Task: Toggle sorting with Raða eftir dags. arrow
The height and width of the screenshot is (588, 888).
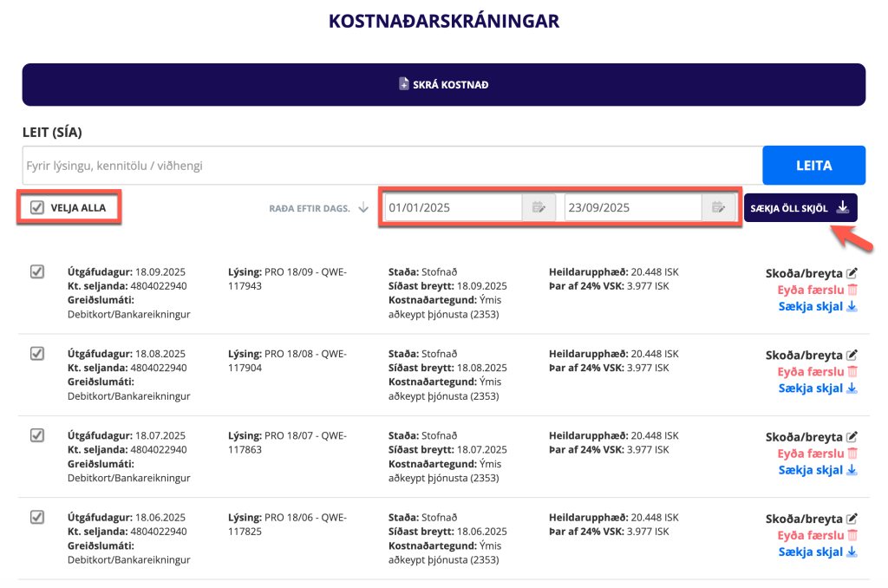Action: [x=363, y=208]
